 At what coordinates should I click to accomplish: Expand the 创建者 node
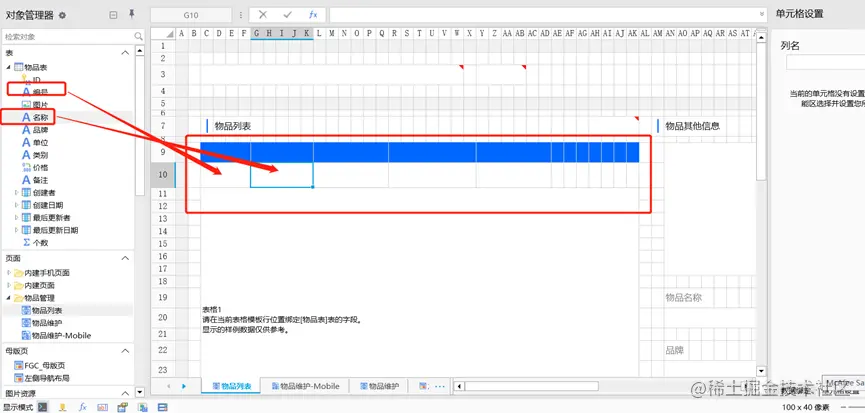click(x=17, y=192)
